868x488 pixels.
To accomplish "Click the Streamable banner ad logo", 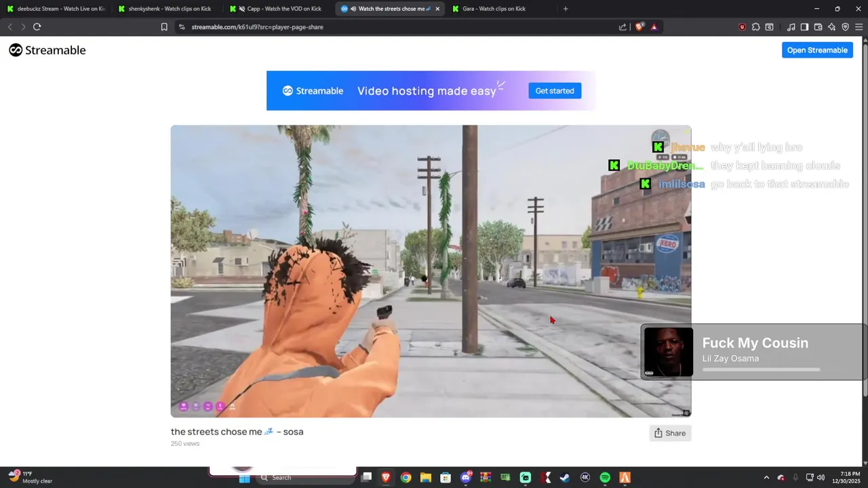I will (x=313, y=91).
